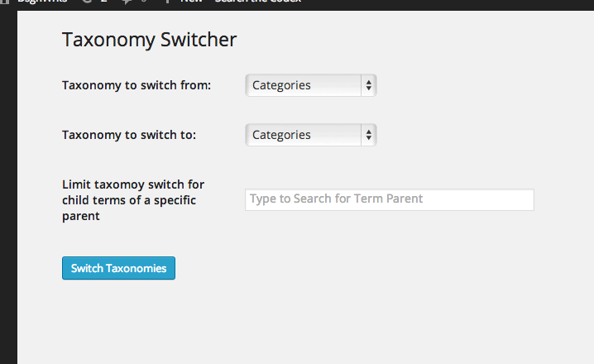
Task: Click the Switch Taxonomies button
Action: point(118,268)
